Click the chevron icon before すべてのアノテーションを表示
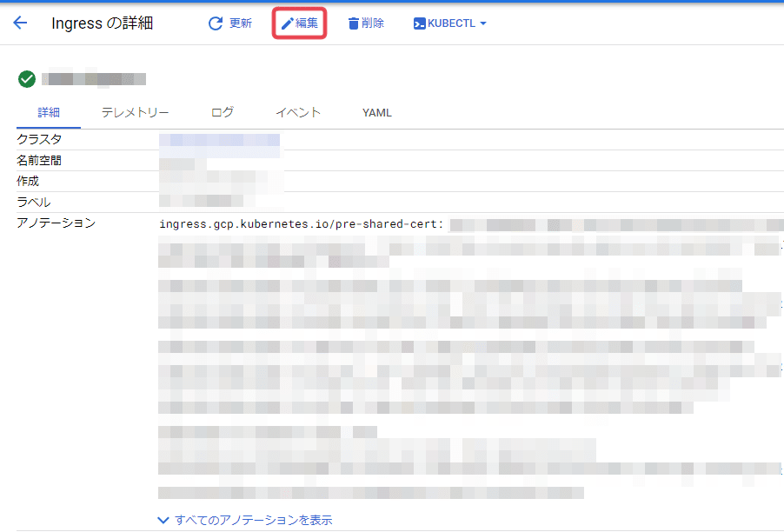784x532 pixels. coord(163,519)
